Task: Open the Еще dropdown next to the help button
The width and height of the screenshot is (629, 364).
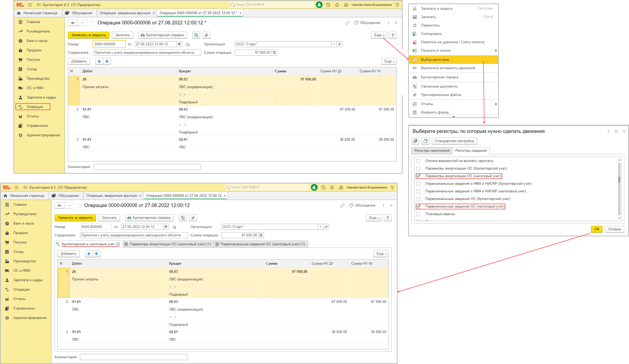Action: click(379, 35)
